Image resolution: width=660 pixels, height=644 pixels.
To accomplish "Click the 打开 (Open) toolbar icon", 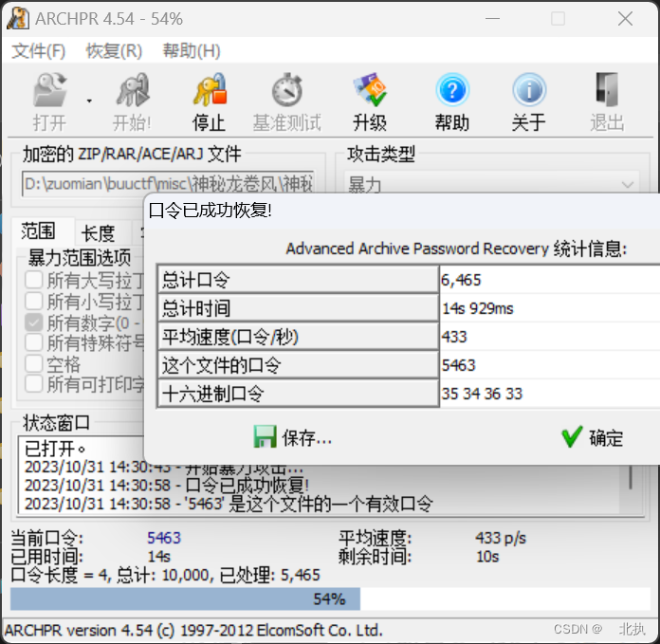I will pyautogui.click(x=49, y=90).
